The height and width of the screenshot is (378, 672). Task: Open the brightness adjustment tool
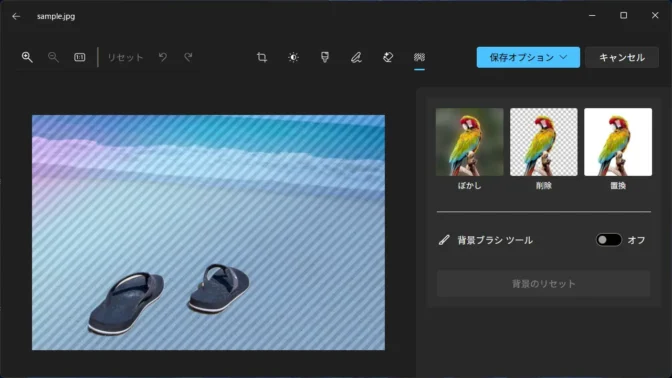click(x=293, y=57)
